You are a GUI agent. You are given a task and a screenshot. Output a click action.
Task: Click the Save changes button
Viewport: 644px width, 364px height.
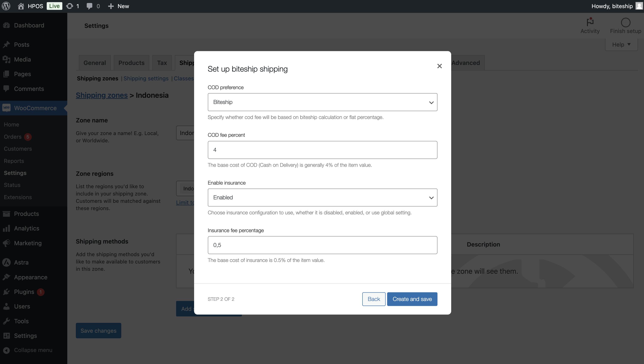point(99,331)
